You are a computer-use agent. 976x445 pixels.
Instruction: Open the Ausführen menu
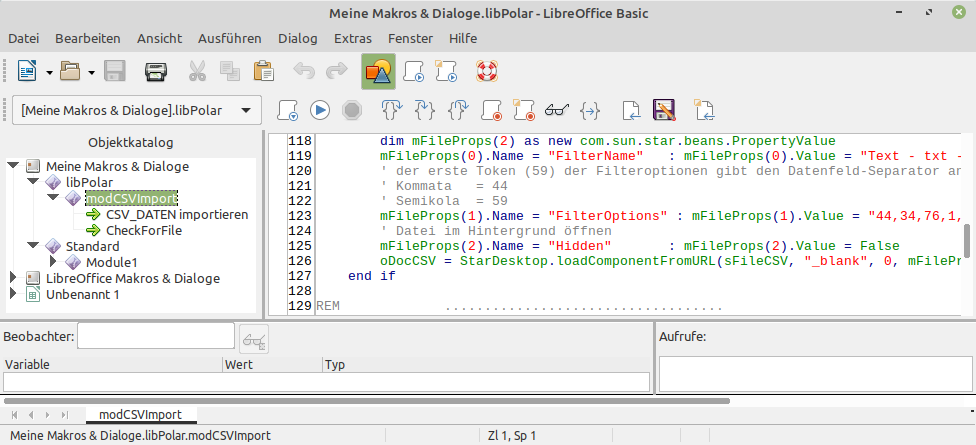230,39
